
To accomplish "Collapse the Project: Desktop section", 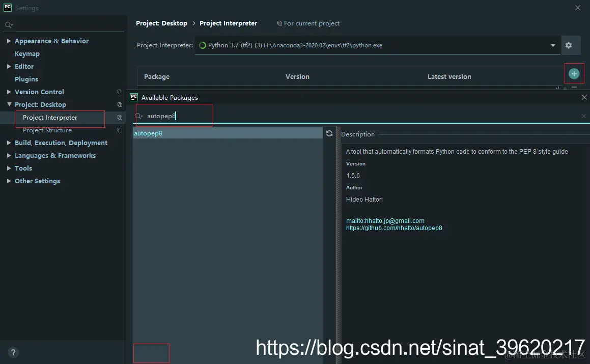I will coord(9,105).
